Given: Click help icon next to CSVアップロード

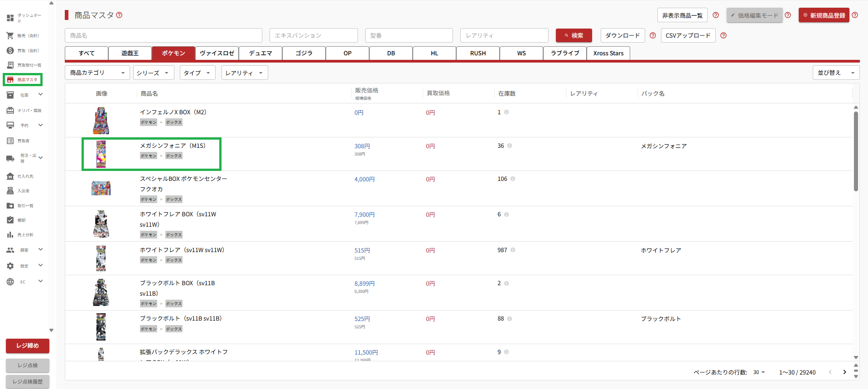Looking at the screenshot, I should [723, 35].
